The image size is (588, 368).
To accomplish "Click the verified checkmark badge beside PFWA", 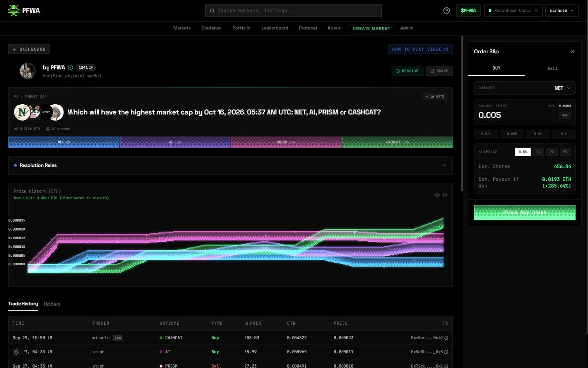I will point(70,67).
